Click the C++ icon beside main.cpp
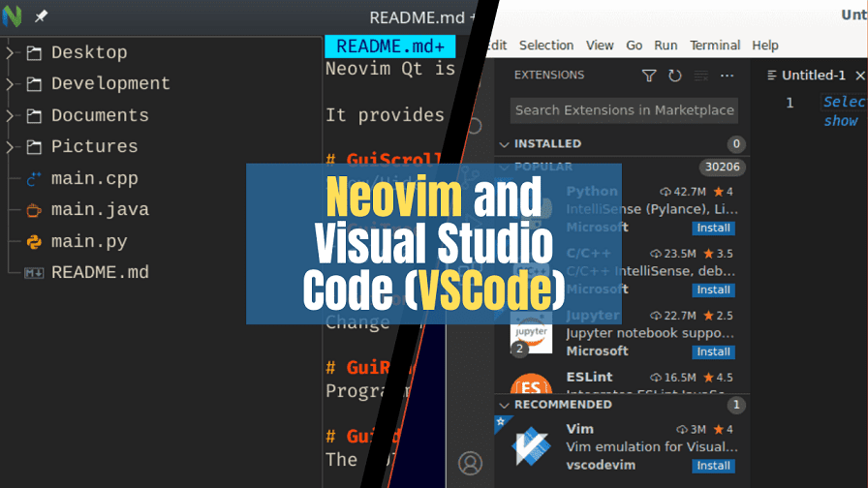 [x=34, y=179]
